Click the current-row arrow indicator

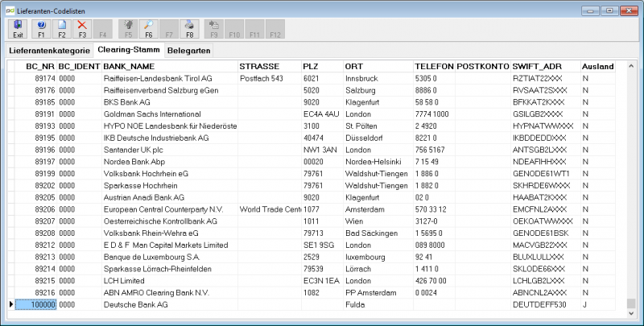click(10, 304)
